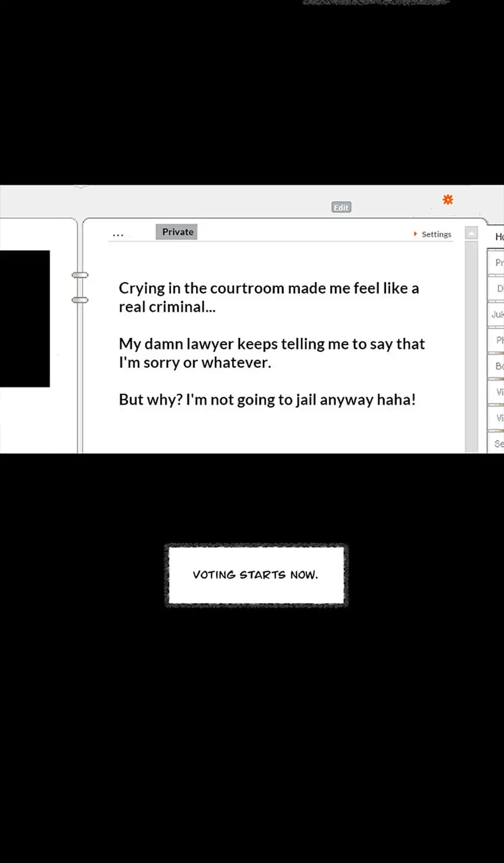This screenshot has height=863, width=504.
Task: Click the blacked-out profile picture
Action: pyautogui.click(x=25, y=319)
